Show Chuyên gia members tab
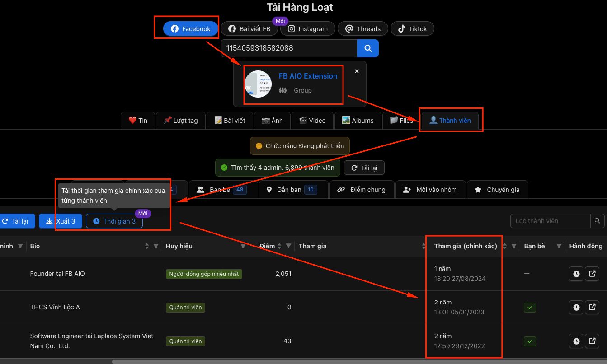Viewport: 607px width, 364px height. click(x=497, y=190)
